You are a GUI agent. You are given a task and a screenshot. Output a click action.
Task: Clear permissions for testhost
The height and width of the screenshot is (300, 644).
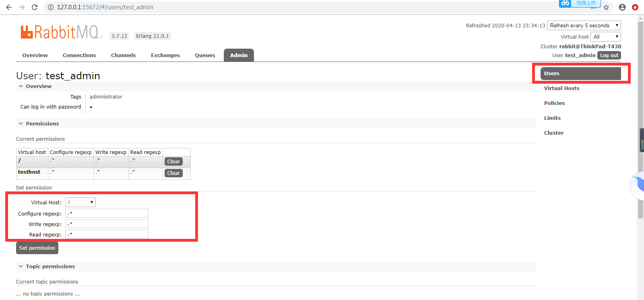click(173, 173)
